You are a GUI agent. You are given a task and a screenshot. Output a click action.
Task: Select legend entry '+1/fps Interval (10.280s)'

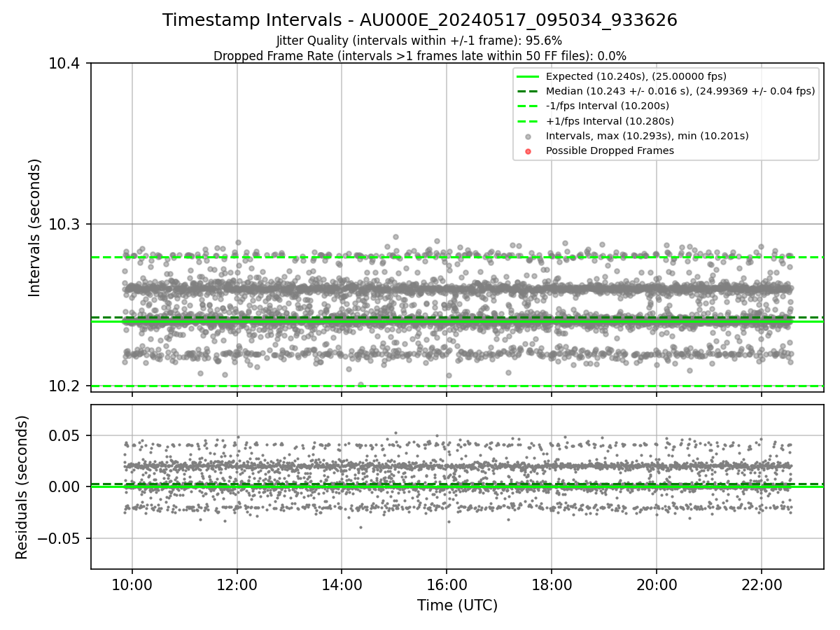click(610, 120)
